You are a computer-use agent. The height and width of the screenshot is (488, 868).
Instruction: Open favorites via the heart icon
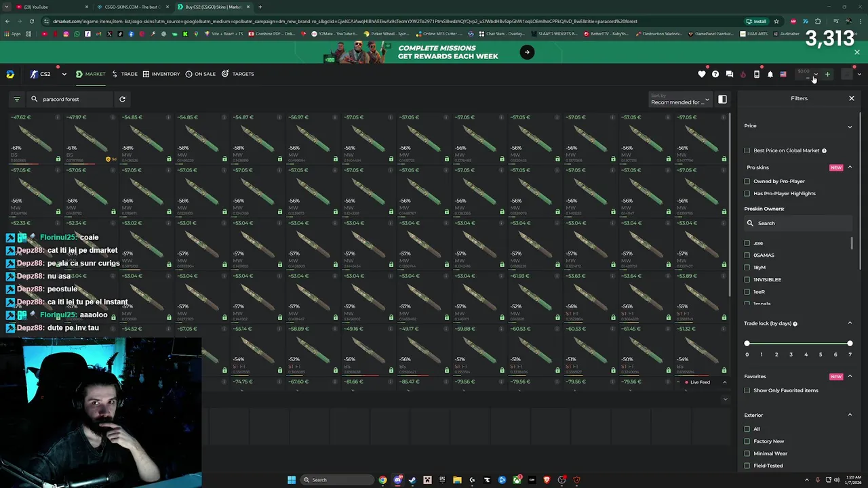point(702,74)
